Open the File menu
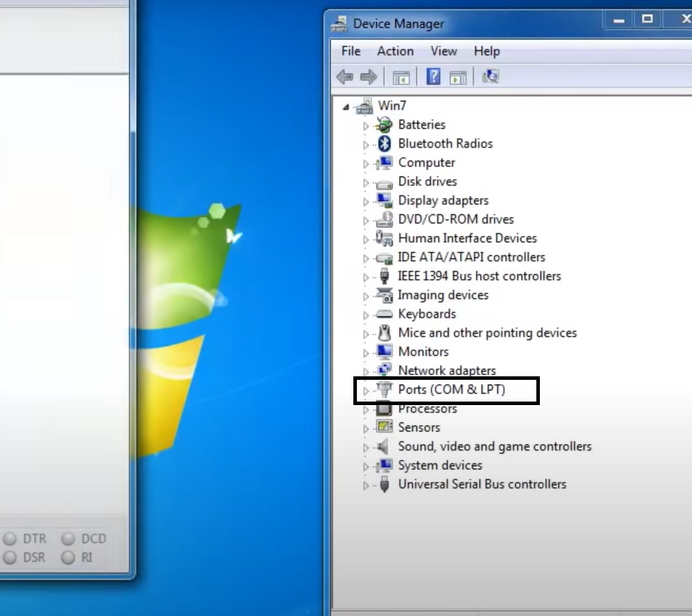This screenshot has height=616, width=692. [x=351, y=51]
